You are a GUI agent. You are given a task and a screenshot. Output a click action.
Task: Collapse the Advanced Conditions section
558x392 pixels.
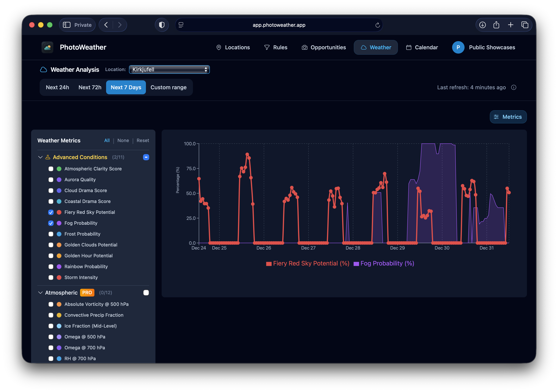tap(40, 157)
